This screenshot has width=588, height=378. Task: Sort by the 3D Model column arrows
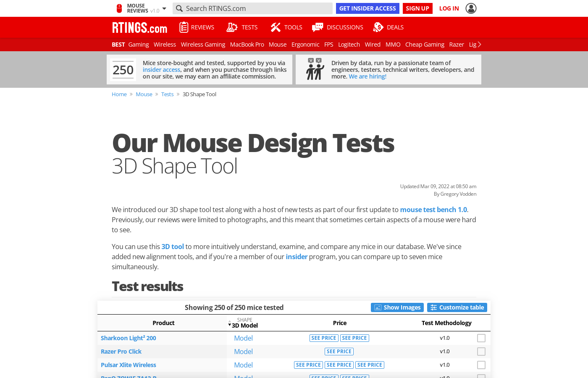pos(230,323)
